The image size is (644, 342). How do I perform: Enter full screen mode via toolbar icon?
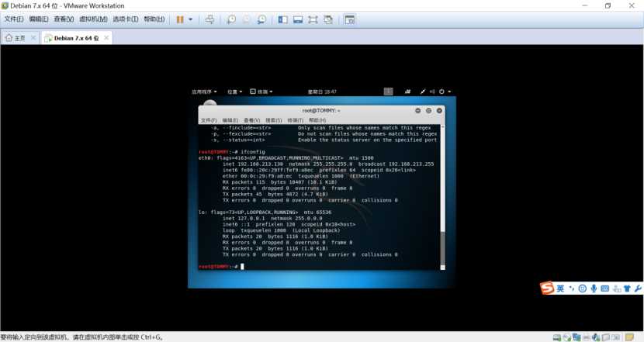point(313,19)
